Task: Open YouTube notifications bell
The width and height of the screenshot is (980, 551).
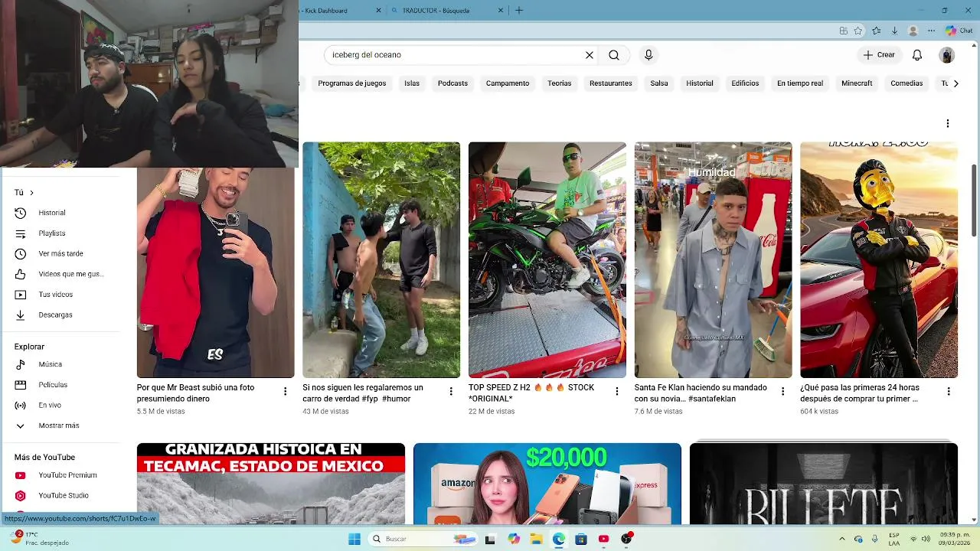Action: coord(917,55)
